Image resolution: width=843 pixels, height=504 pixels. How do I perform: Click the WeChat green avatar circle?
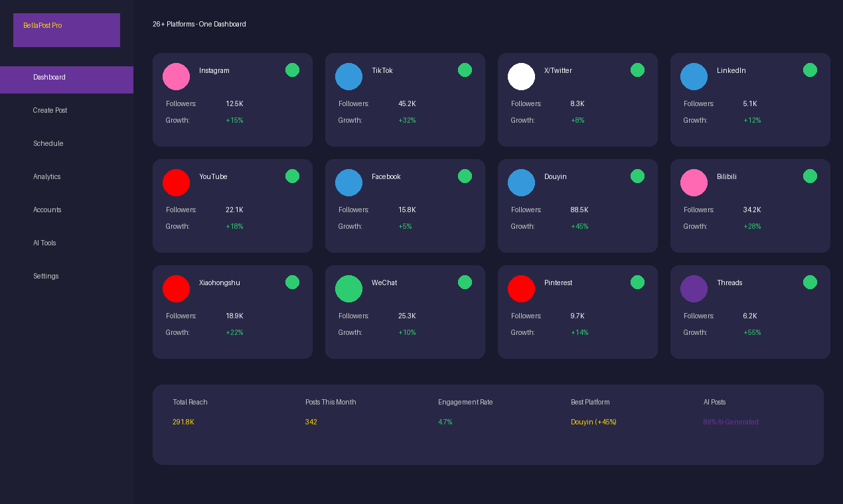click(x=348, y=288)
